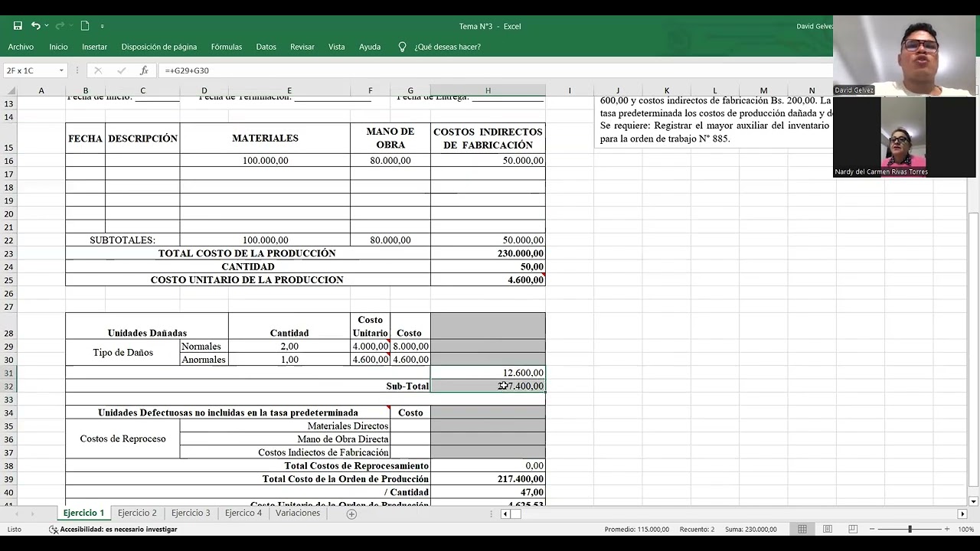Click Nardy del Carmen Rivas Torres video thumbnail

pos(904,137)
